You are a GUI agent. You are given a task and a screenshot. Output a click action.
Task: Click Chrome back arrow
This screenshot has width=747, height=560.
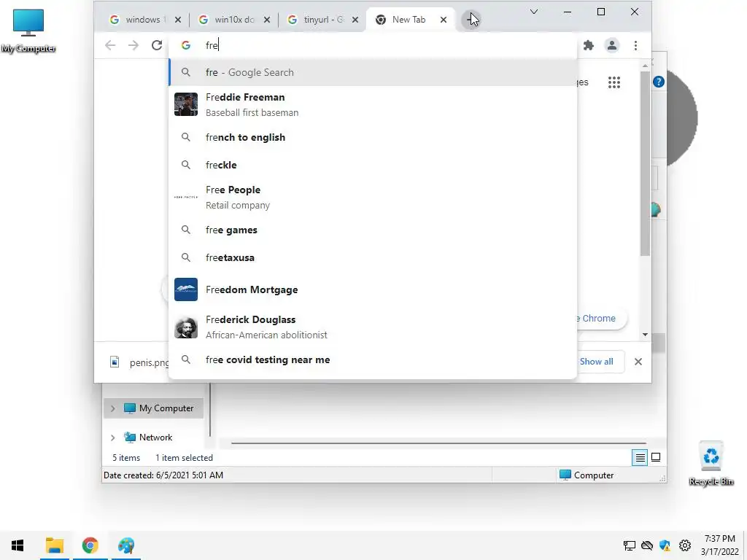[110, 45]
